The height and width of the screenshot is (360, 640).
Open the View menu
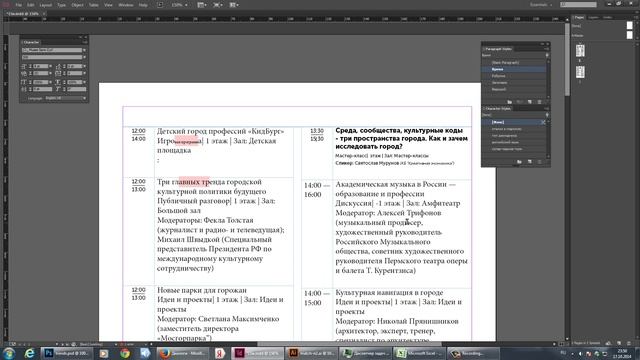click(x=108, y=5)
